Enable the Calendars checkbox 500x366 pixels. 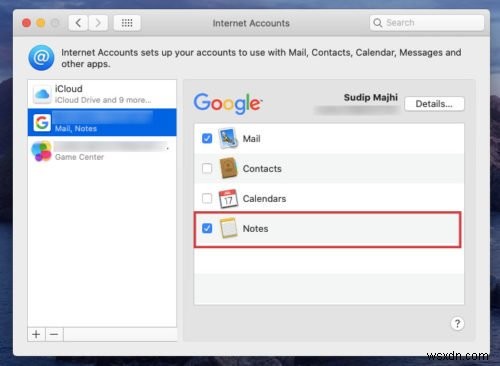(207, 198)
